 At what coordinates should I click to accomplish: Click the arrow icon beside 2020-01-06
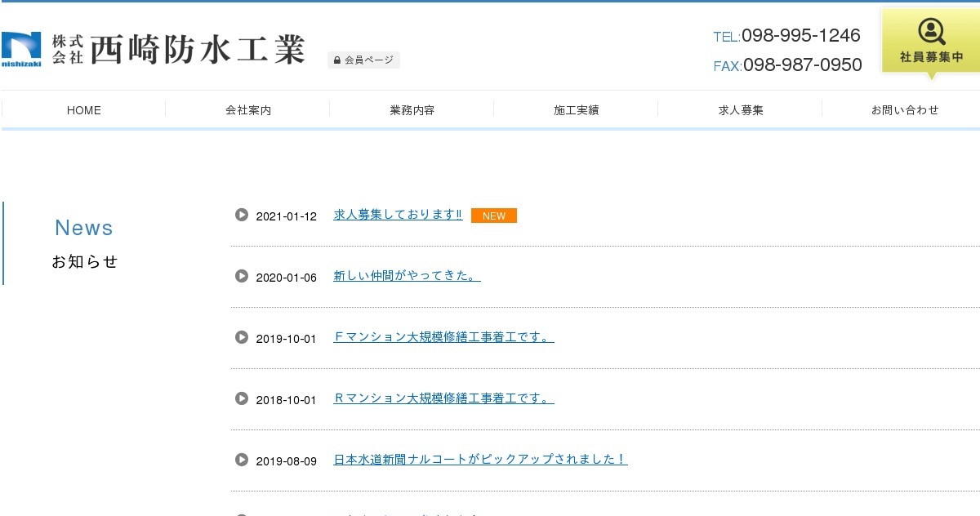point(242,276)
